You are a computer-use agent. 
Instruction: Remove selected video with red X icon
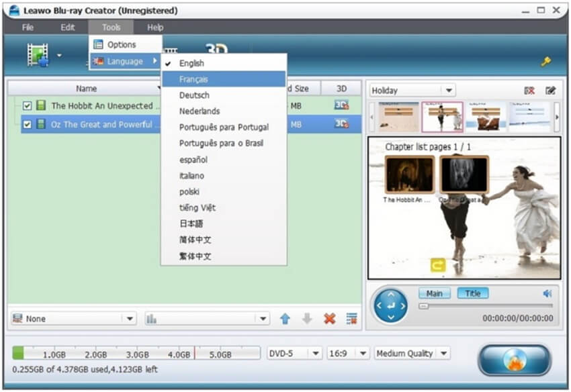point(330,319)
